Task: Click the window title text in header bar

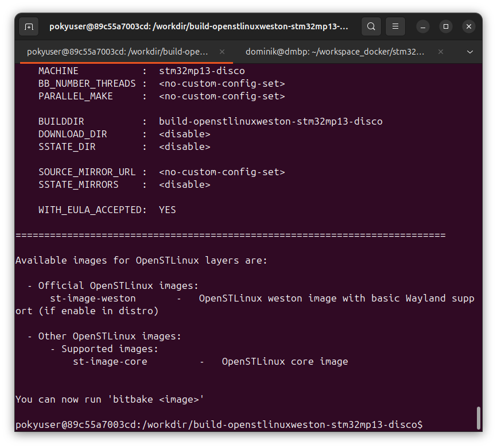Action: pyautogui.click(x=199, y=26)
